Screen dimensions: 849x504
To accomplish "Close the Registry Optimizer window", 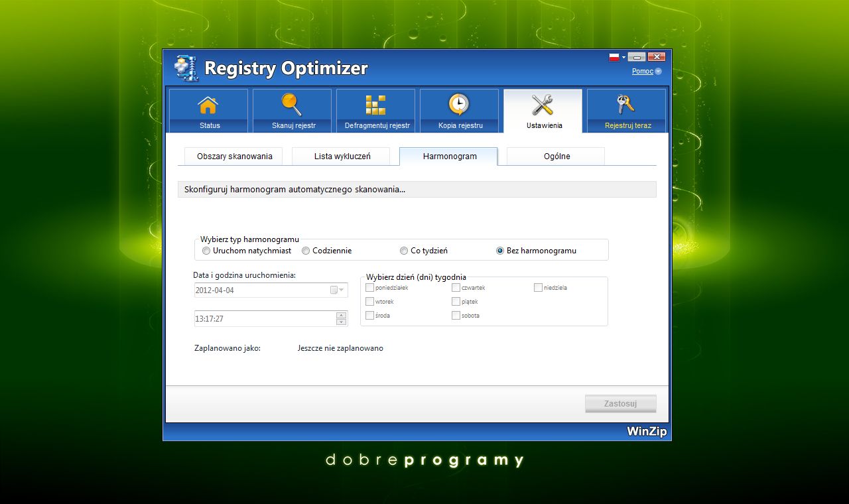I will [656, 57].
